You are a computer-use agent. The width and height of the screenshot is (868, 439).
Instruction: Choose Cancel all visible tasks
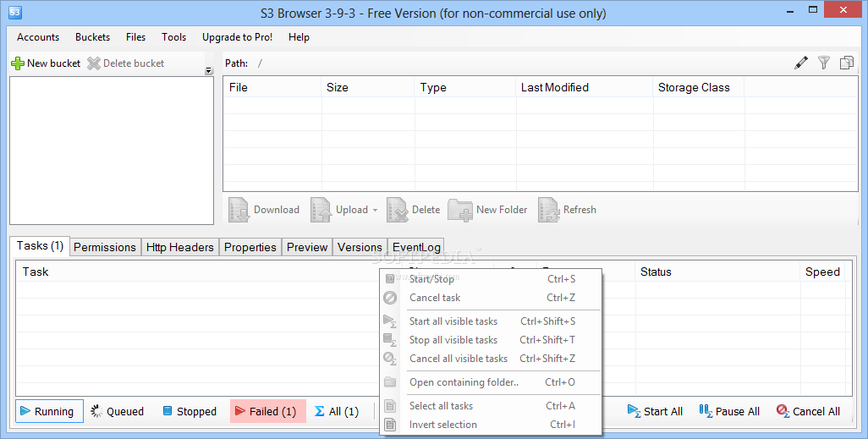(x=491, y=359)
